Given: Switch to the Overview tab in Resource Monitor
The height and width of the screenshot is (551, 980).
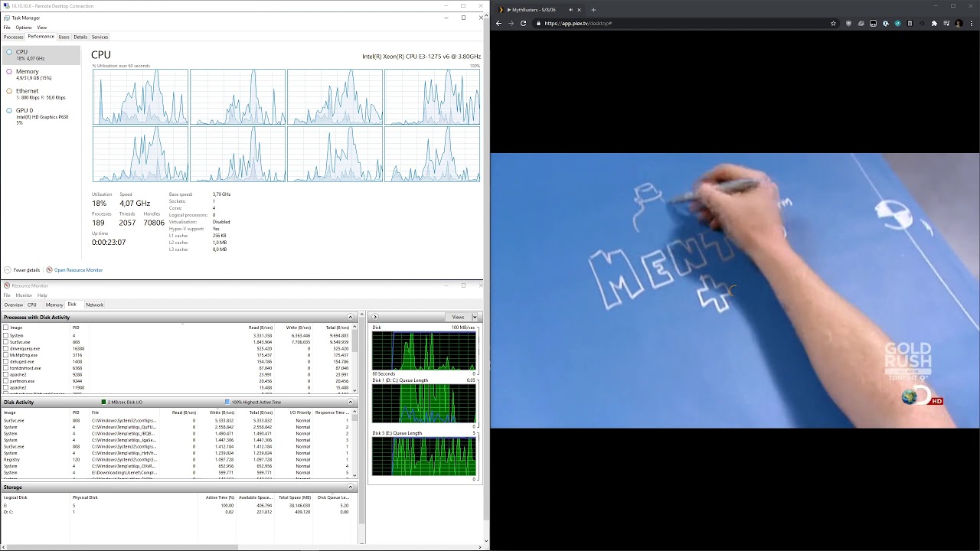Looking at the screenshot, I should pyautogui.click(x=13, y=305).
